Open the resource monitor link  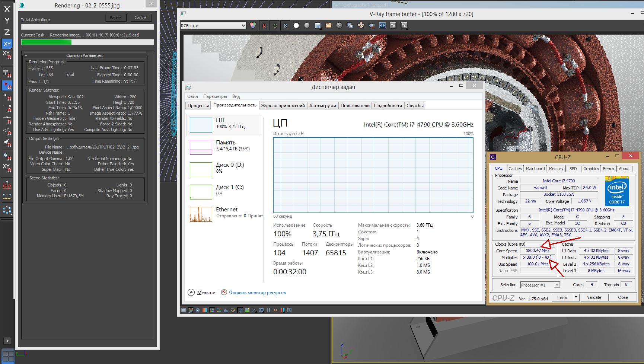point(257,293)
